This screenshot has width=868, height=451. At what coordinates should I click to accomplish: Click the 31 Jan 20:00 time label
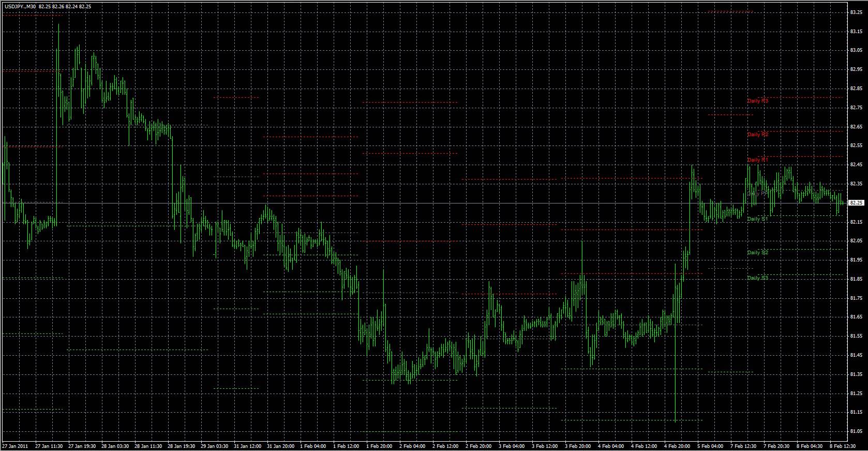pyautogui.click(x=281, y=446)
